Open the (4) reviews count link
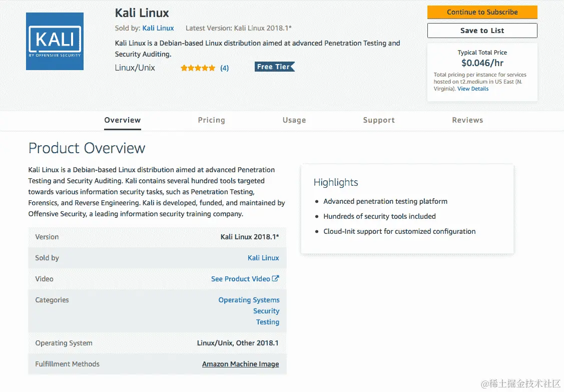 [224, 68]
